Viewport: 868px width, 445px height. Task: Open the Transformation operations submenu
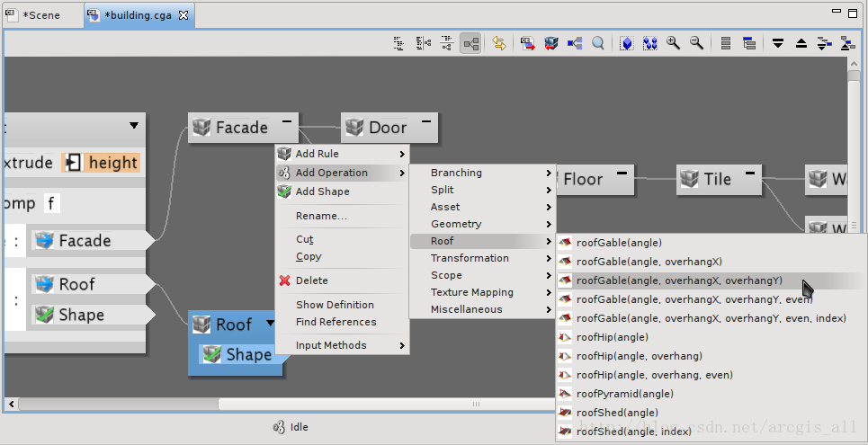[482, 259]
